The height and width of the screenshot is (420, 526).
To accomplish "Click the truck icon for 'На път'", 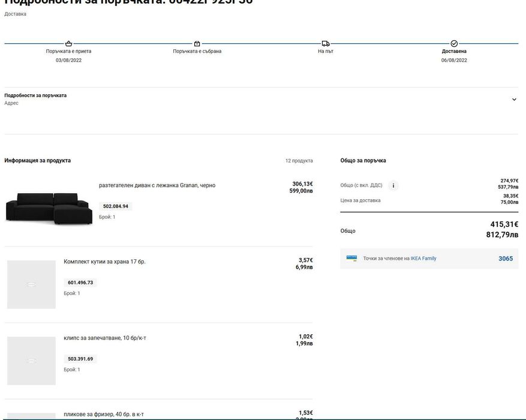I will pos(326,44).
